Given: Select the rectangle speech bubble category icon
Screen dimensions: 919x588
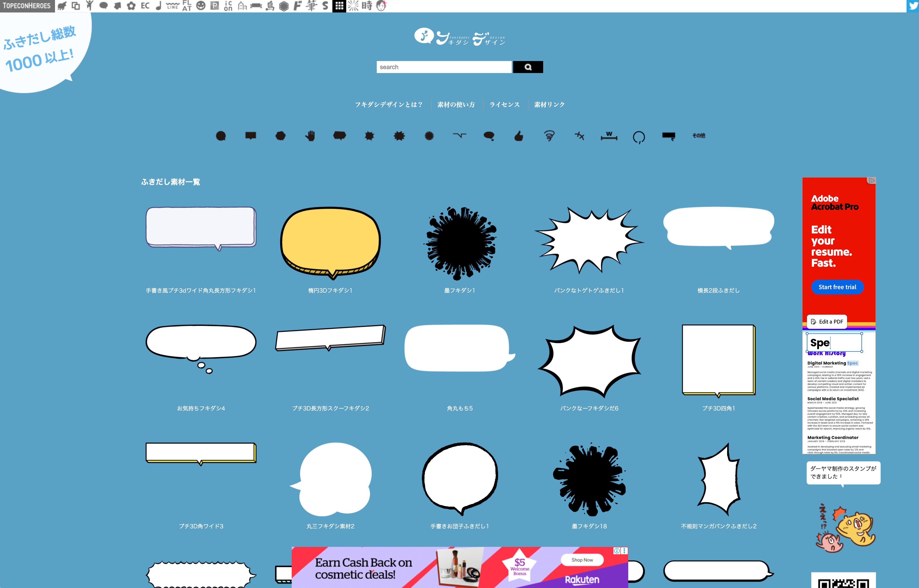Looking at the screenshot, I should point(251,136).
